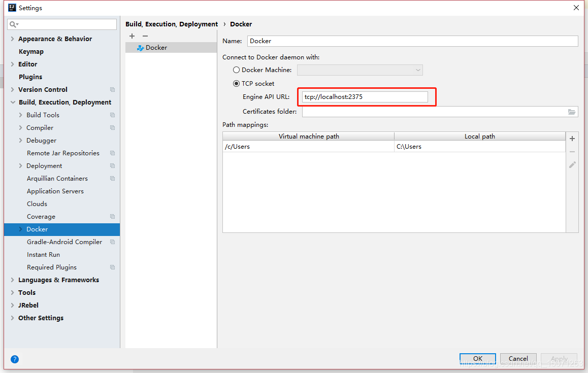
Task: Click project-level icon next to Coverage
Action: coord(112,217)
